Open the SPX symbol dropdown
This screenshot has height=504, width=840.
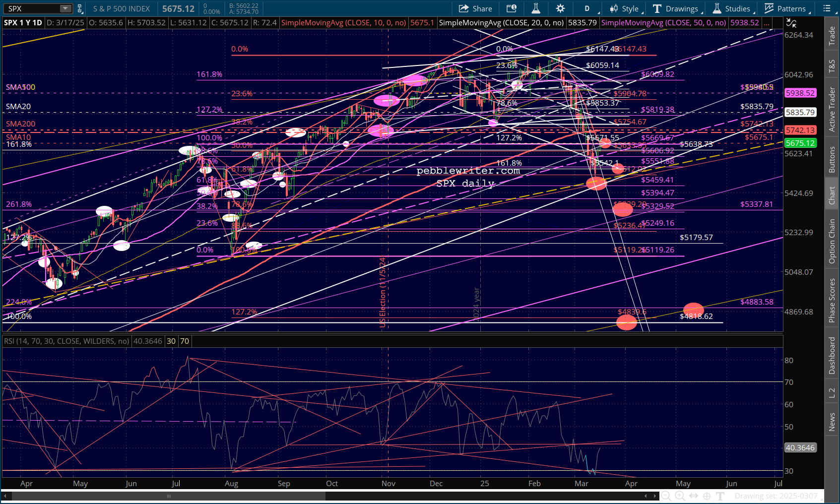point(65,8)
